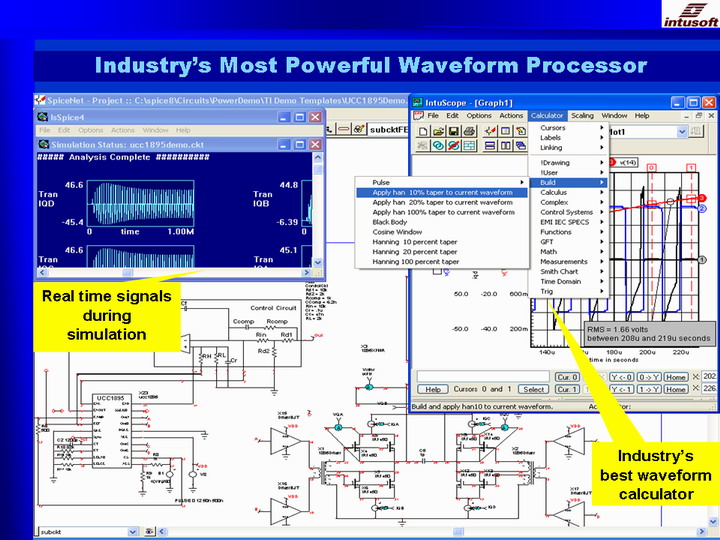Click the Cur. 1 button
This screenshot has width=720, height=540.
[x=567, y=389]
